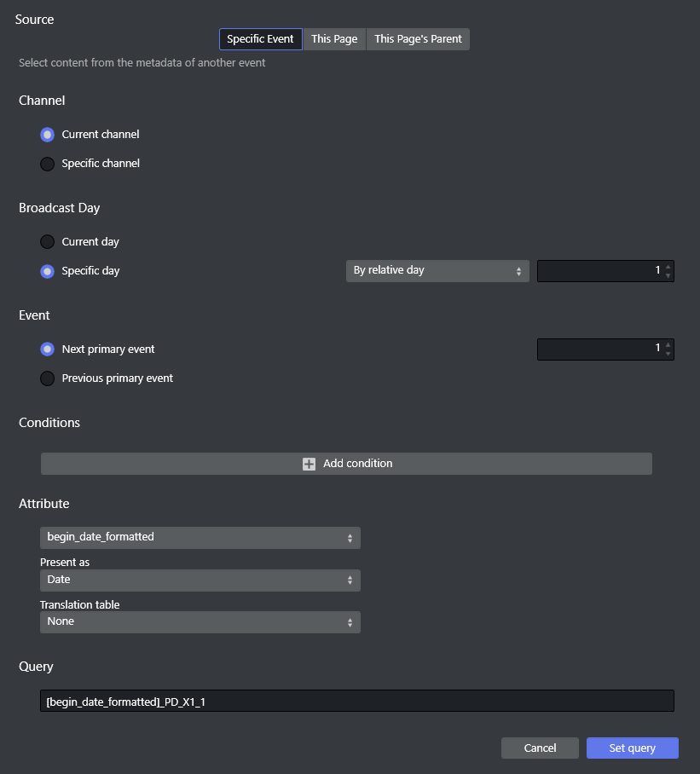Switch to the This Page's Parent tab
Image resolution: width=700 pixels, height=774 pixels.
(418, 39)
